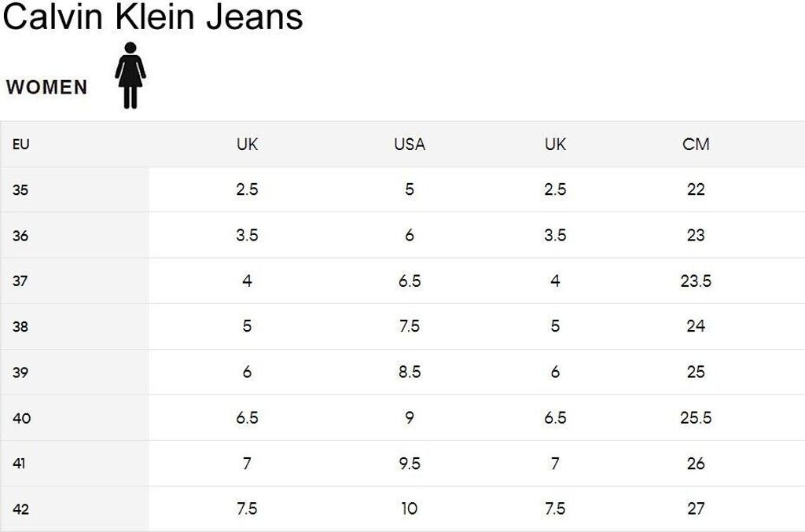Select the EU size 37 row label
This screenshot has width=805, height=532.
tap(20, 281)
